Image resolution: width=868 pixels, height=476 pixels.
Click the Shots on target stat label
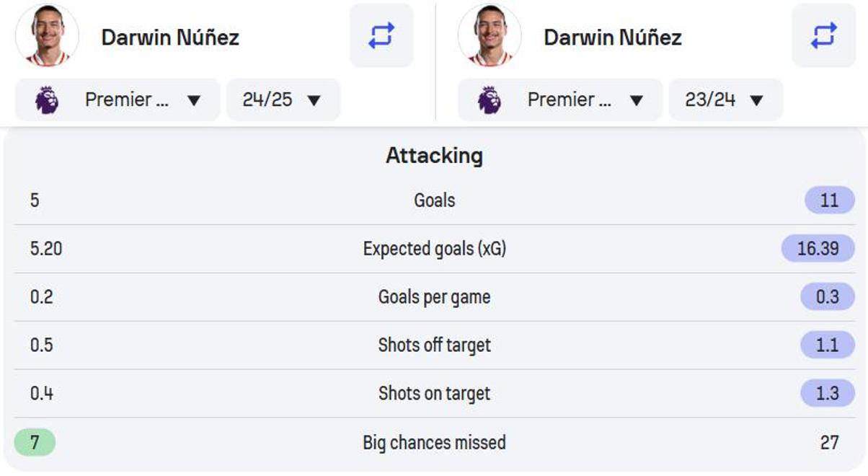point(434,394)
